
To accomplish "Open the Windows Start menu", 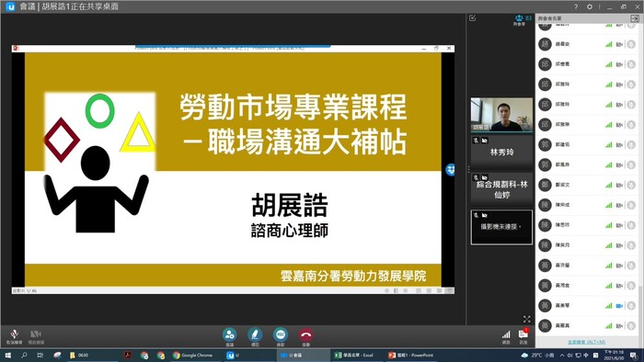I will tap(7, 356).
